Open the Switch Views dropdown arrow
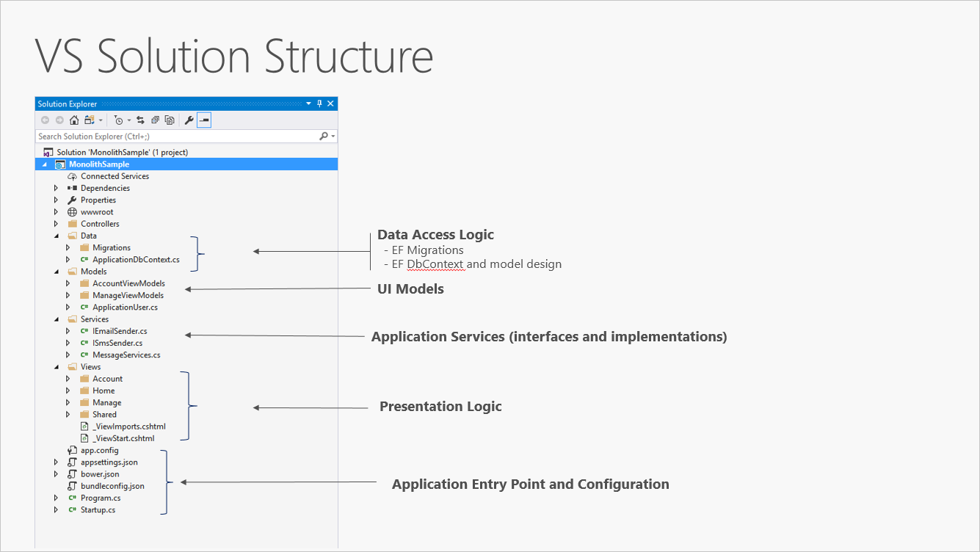The width and height of the screenshot is (980, 552). [101, 120]
